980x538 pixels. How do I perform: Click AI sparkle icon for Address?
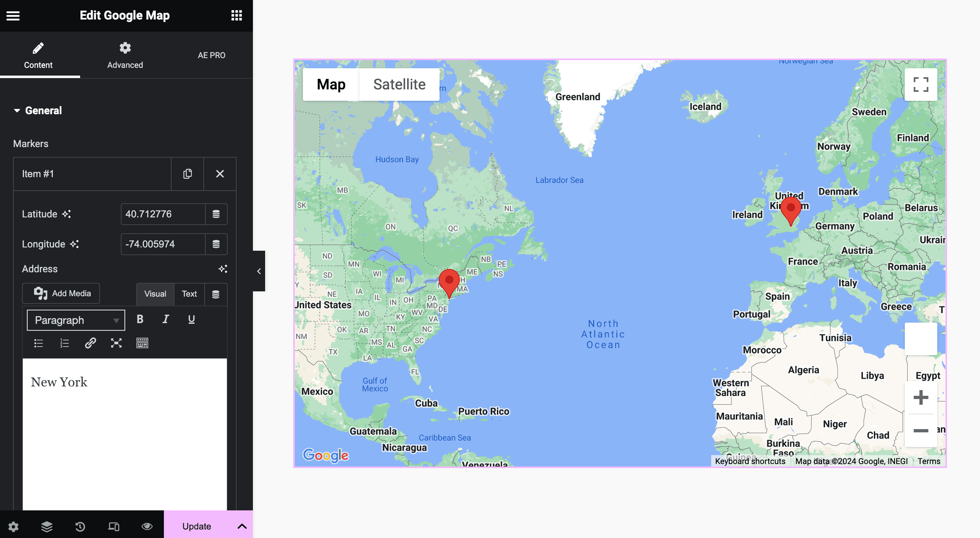[x=223, y=269]
